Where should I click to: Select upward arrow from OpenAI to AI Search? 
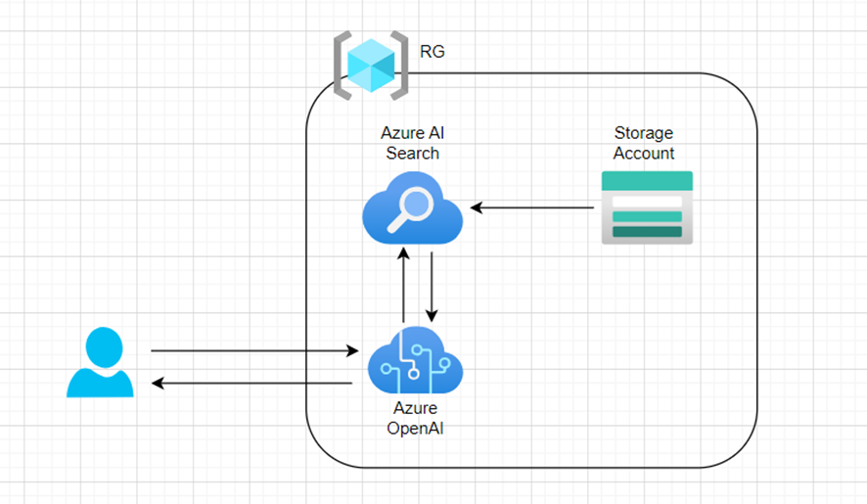coord(403,285)
